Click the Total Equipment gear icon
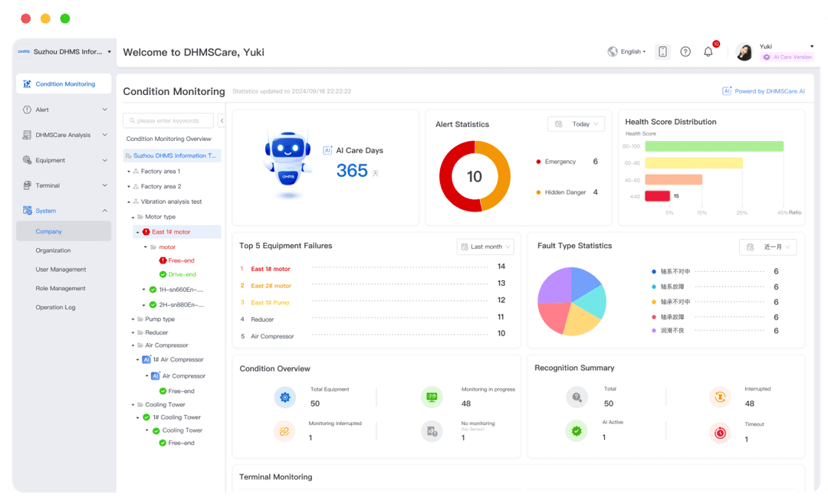This screenshot has height=504, width=828. 284,397
